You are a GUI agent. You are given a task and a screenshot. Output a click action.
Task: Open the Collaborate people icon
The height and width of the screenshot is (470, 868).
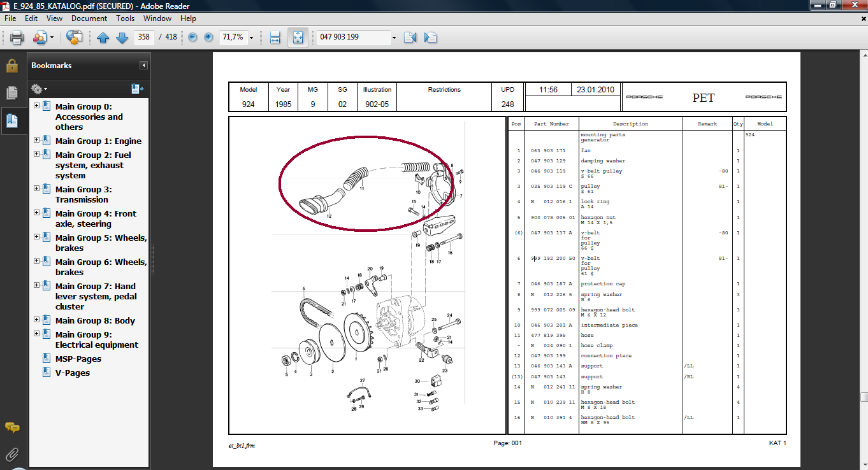tap(40, 38)
